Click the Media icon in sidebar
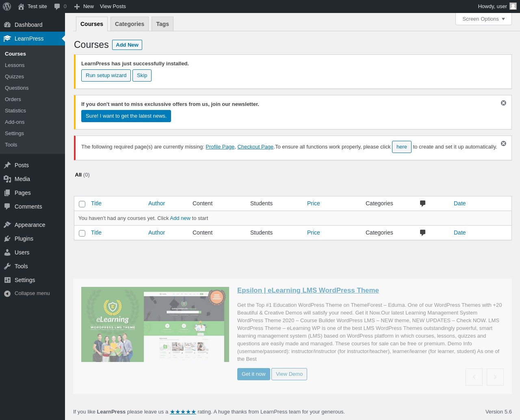This screenshot has height=420, width=520. 7,179
